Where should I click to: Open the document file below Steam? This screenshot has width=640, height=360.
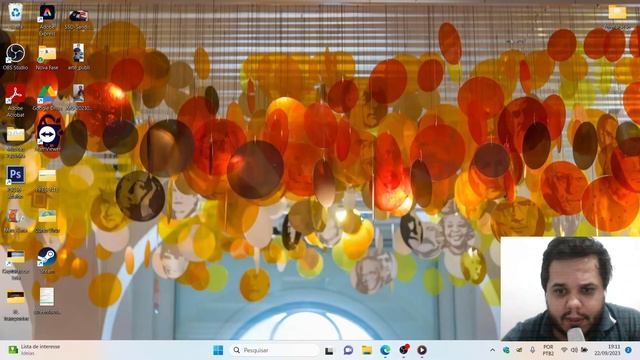coord(47,297)
